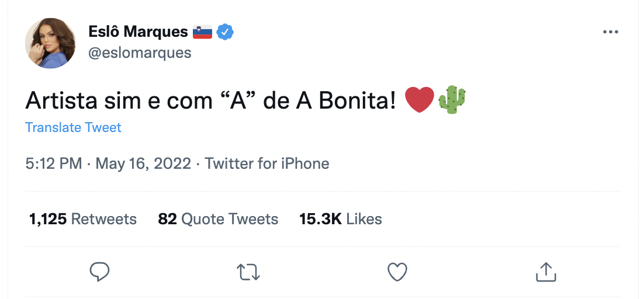Viewport: 644px width, 299px height.
Task: Click the red heart emoji in the tweet
Action: 419,100
